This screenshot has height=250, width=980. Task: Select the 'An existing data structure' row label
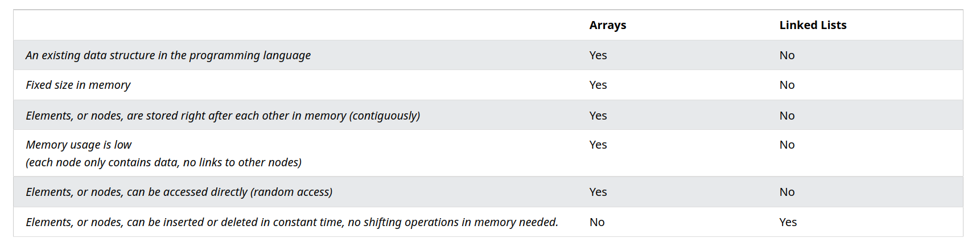point(168,55)
